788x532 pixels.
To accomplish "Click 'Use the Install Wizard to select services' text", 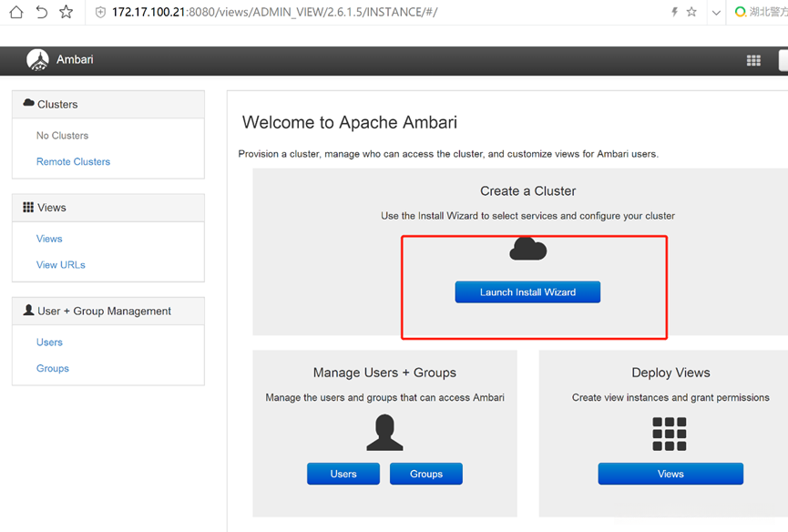I will (527, 216).
